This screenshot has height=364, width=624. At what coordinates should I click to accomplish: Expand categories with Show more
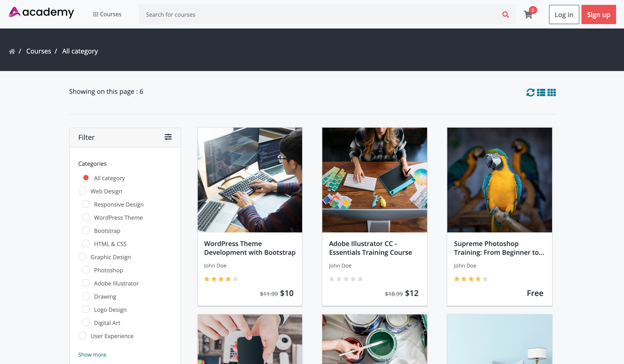point(92,354)
